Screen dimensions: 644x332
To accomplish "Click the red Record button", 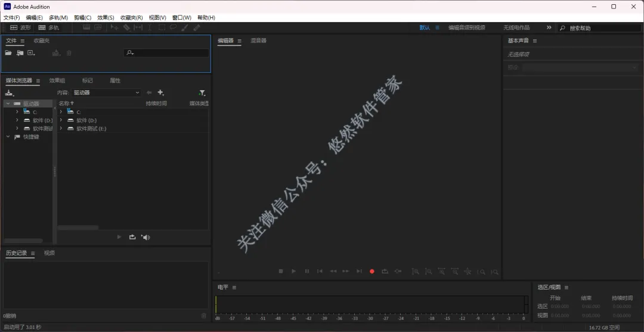I will click(371, 271).
